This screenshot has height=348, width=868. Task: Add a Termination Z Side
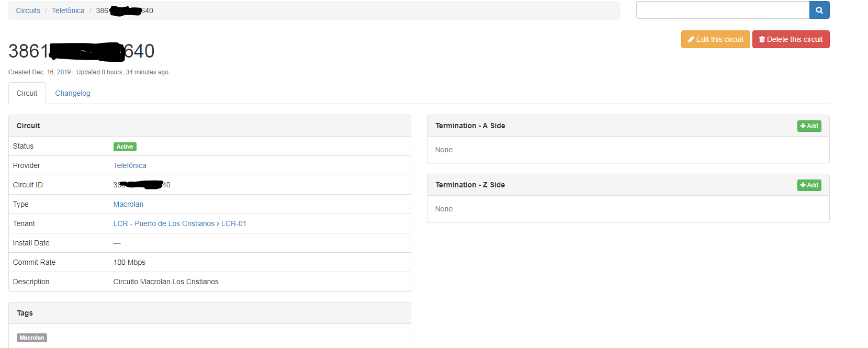(809, 185)
